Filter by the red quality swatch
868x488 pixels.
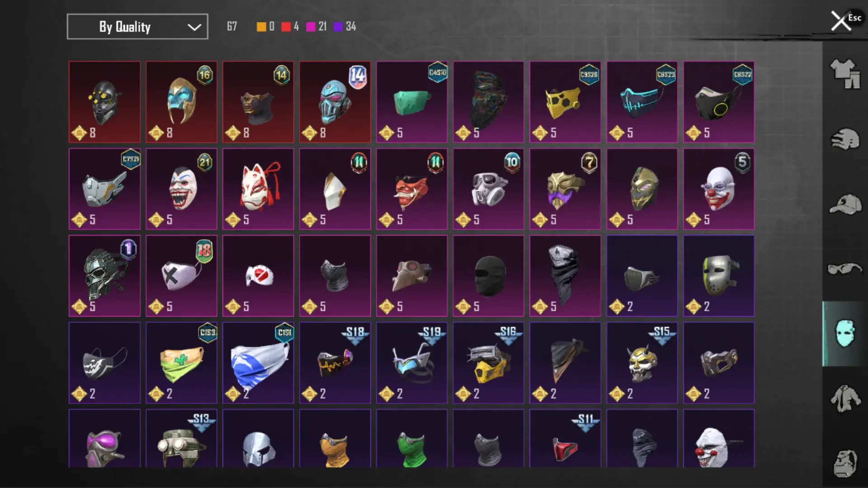(x=286, y=27)
